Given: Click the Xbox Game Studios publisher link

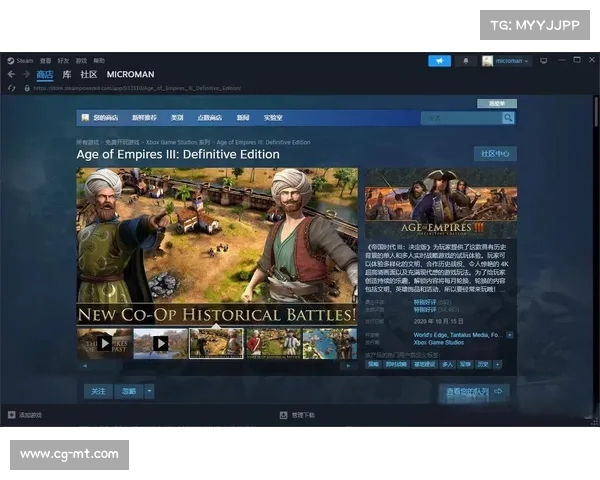Looking at the screenshot, I should tap(439, 343).
